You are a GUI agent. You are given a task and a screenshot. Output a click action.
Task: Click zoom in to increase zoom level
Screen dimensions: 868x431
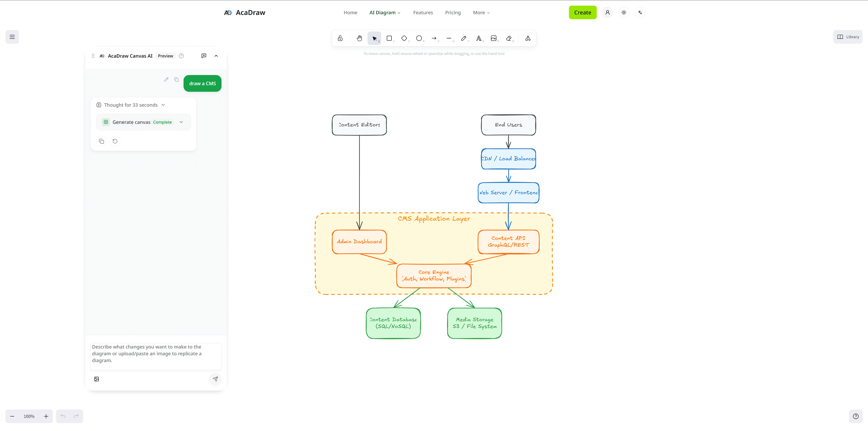pyautogui.click(x=46, y=416)
